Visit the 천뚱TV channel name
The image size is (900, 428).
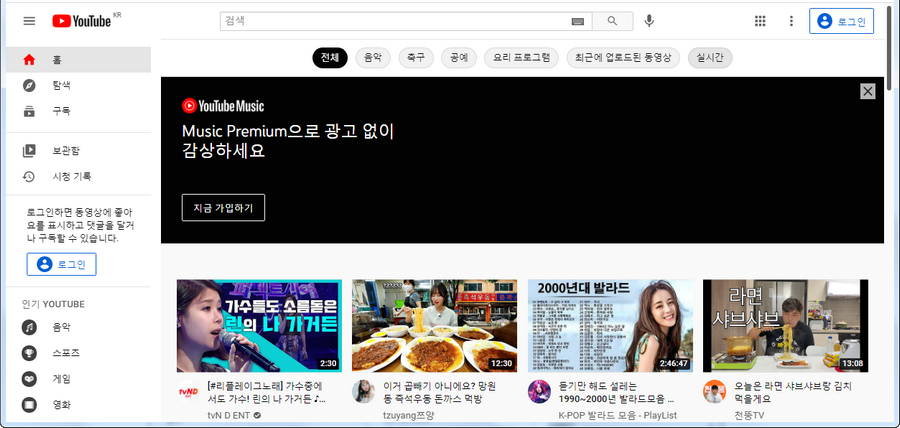click(749, 415)
